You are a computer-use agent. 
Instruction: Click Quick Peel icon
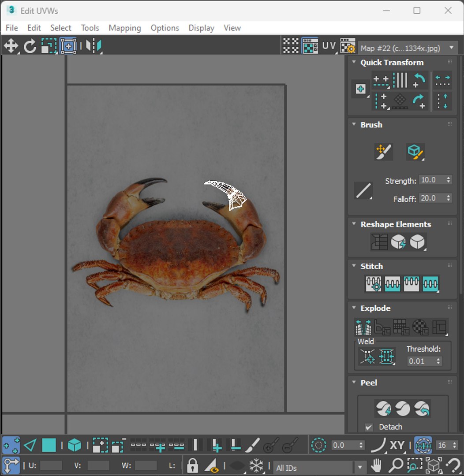pos(384,409)
